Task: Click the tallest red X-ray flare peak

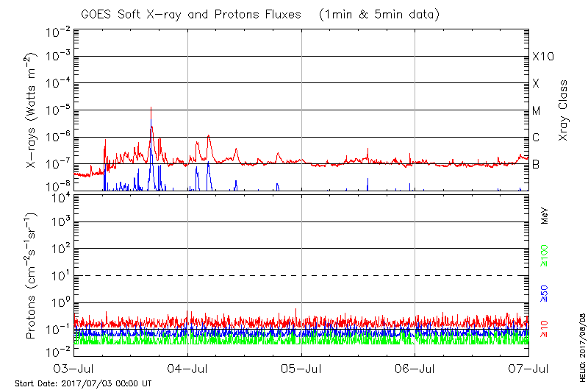Action: coord(151,109)
